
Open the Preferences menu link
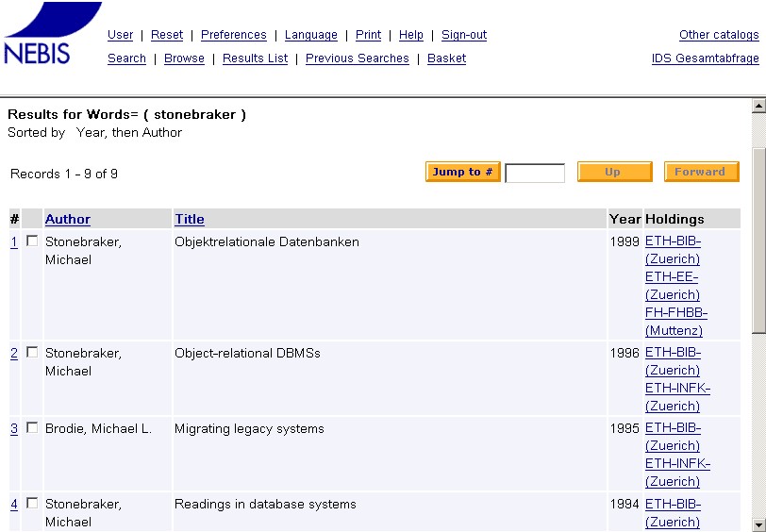click(234, 35)
